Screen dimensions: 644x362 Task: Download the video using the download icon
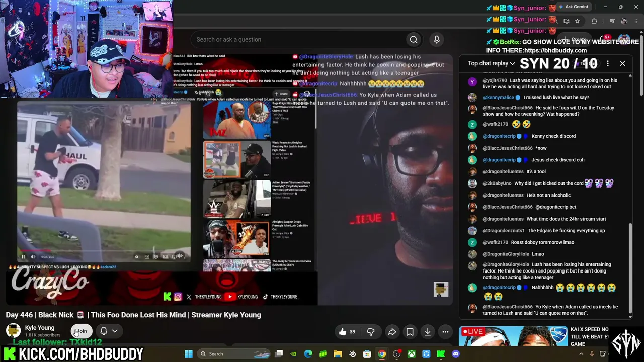(428, 332)
